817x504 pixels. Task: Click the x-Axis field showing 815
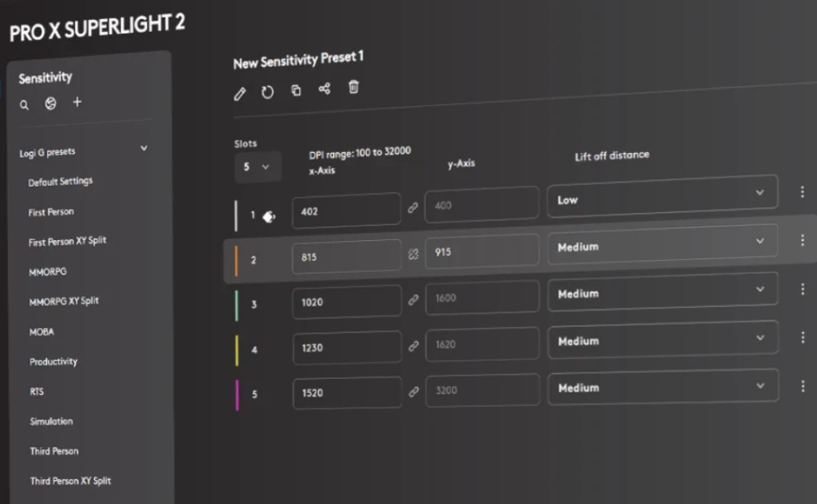(346, 256)
